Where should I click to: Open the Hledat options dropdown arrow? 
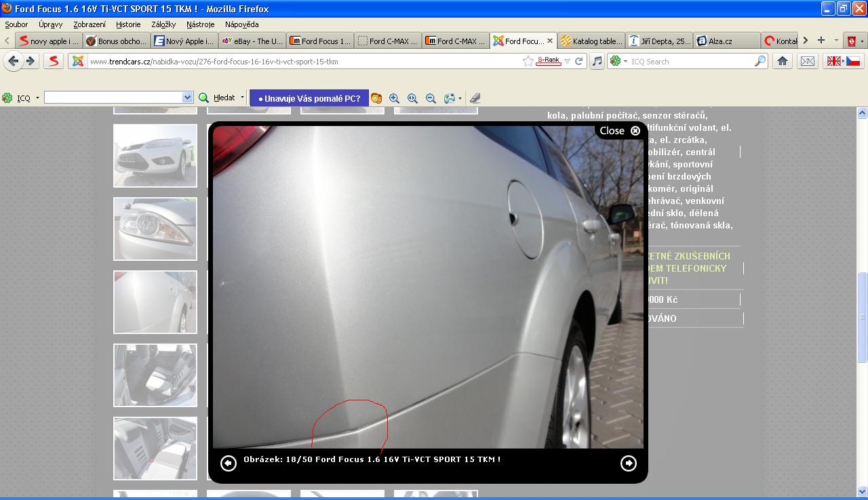point(242,98)
